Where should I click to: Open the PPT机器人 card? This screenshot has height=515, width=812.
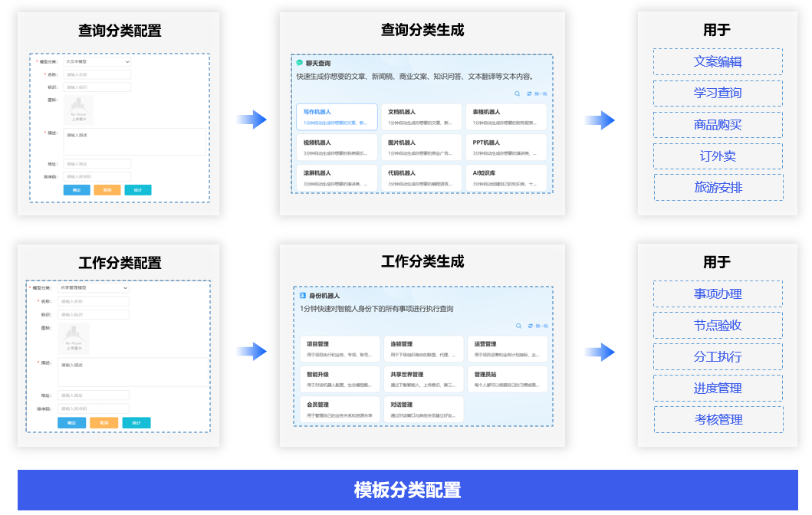pos(506,147)
